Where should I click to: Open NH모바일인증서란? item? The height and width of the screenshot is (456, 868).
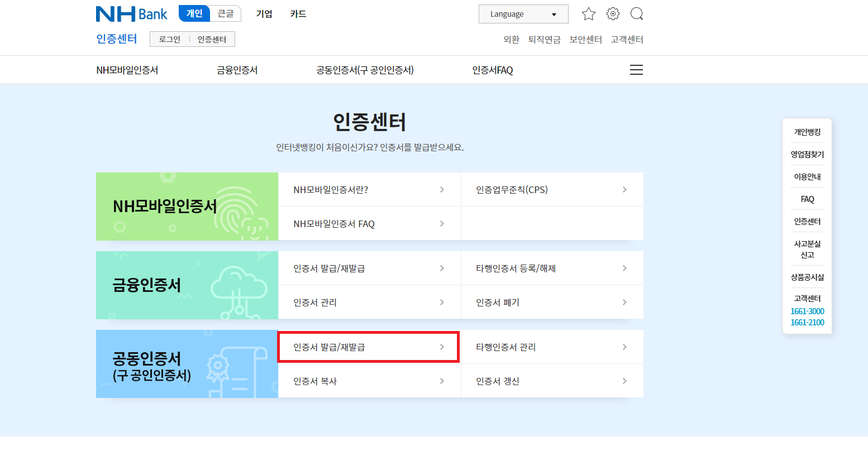pyautogui.click(x=369, y=190)
